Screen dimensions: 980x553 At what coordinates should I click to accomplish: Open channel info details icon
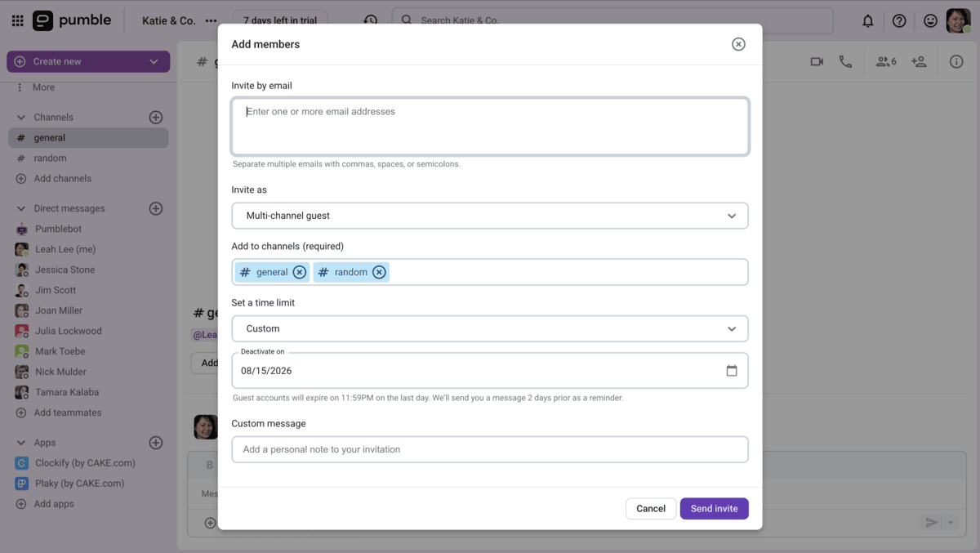tap(956, 61)
